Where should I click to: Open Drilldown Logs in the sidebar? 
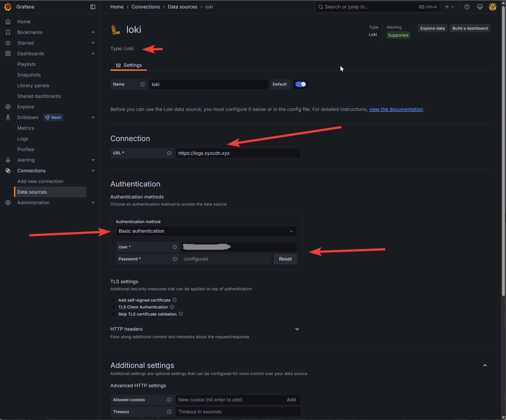23,139
